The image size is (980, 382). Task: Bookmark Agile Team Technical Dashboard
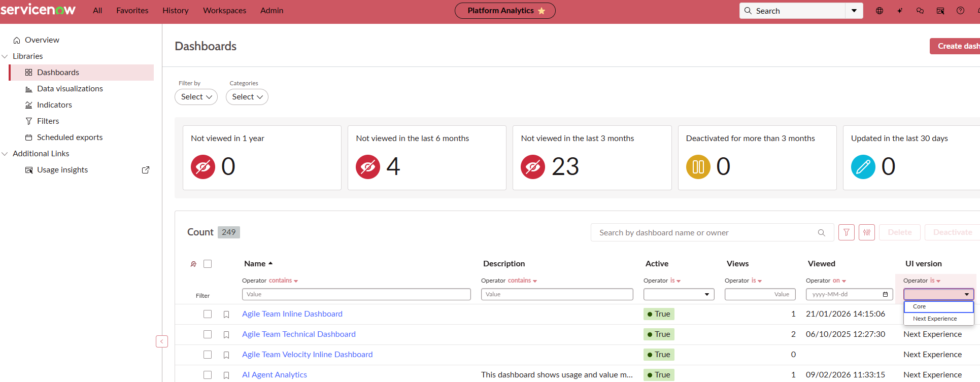[x=226, y=335]
